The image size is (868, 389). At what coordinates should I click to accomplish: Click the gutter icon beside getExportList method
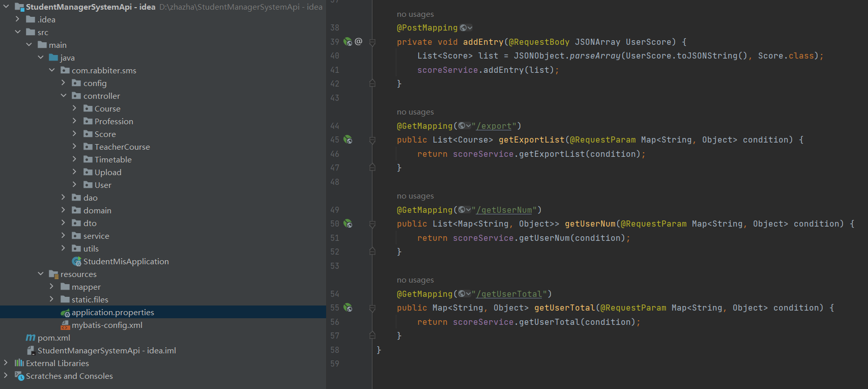tap(348, 140)
